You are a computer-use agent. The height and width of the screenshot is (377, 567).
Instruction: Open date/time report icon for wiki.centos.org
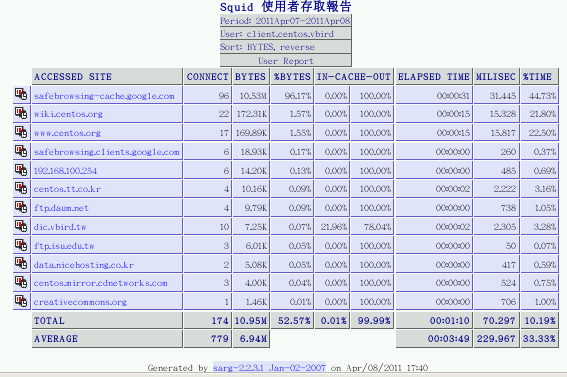(21, 113)
